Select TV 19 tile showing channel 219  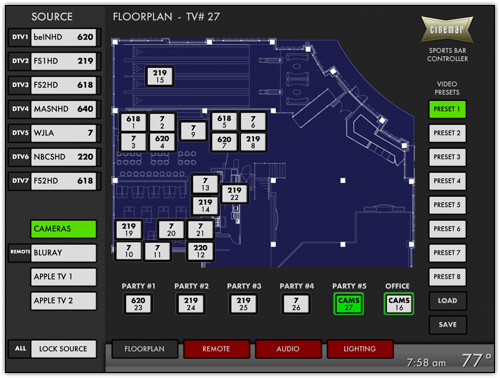(x=129, y=229)
